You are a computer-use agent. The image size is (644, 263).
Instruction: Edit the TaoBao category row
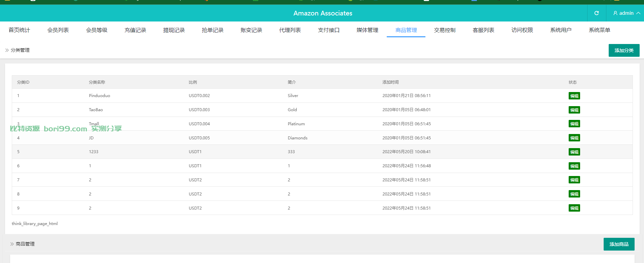(x=574, y=110)
